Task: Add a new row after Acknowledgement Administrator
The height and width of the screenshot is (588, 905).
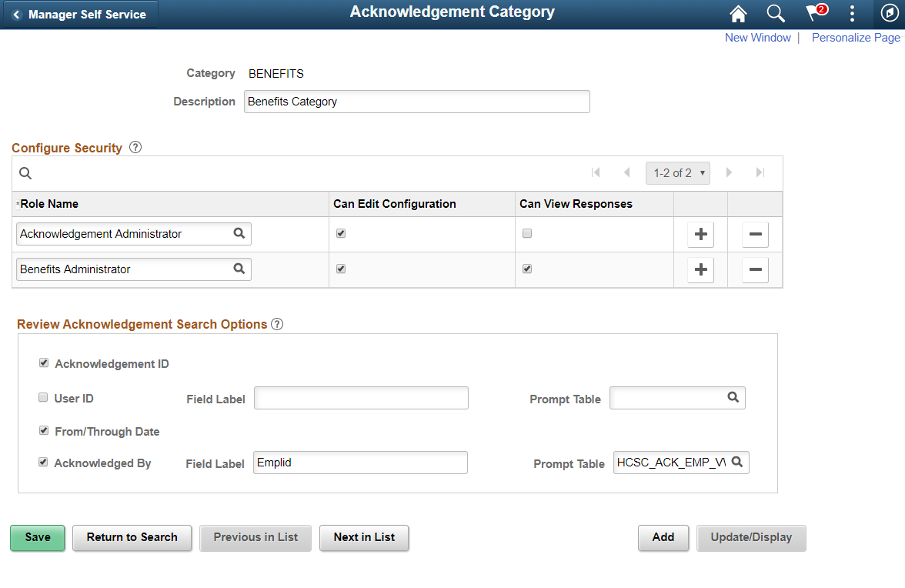Action: coord(700,234)
